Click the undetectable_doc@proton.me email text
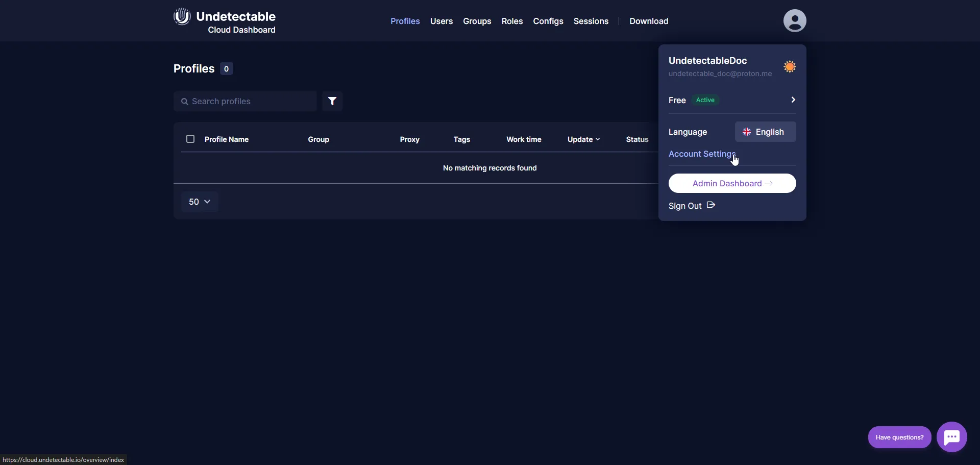 (x=720, y=74)
